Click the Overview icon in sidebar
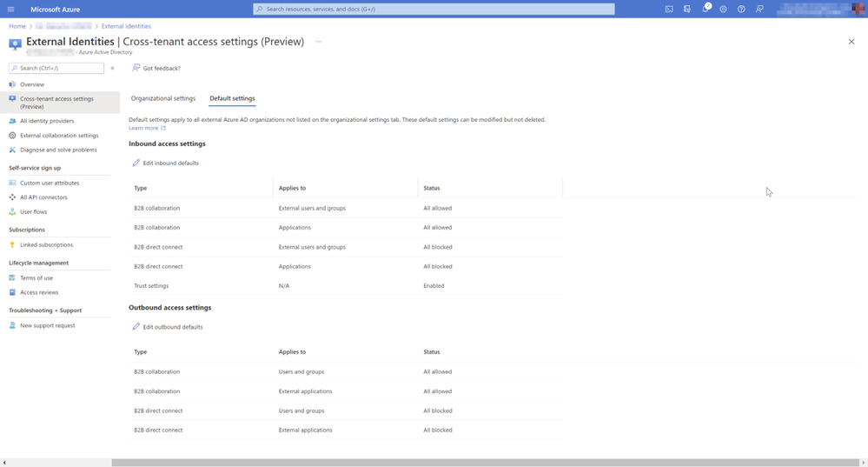868x467 pixels. 12,84
